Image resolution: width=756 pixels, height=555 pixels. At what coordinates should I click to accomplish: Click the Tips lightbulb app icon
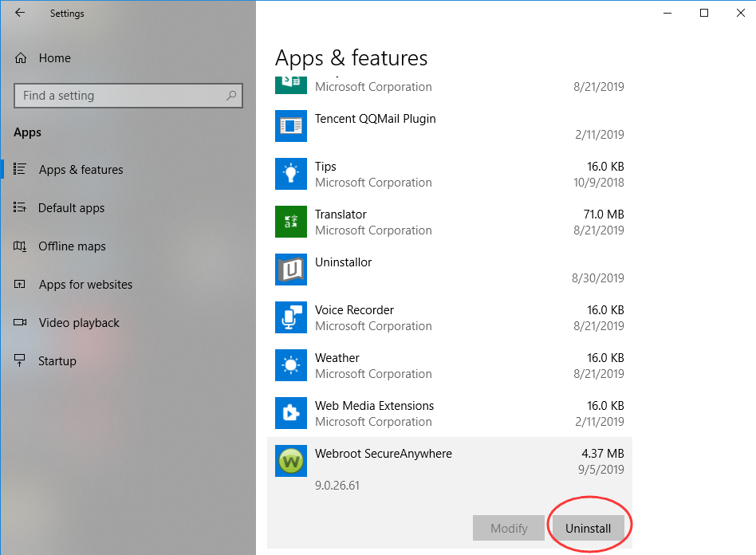[291, 174]
